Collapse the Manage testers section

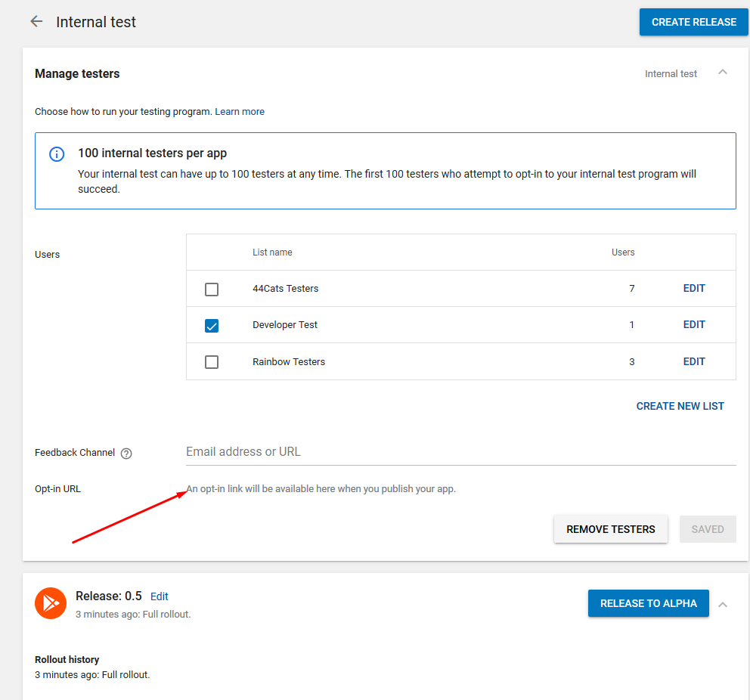click(723, 73)
